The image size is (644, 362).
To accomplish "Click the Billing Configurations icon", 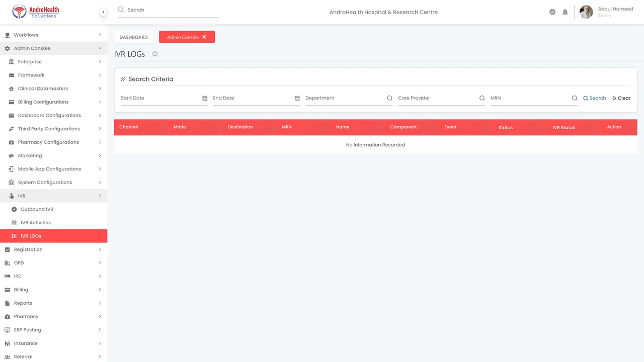I will (12, 102).
